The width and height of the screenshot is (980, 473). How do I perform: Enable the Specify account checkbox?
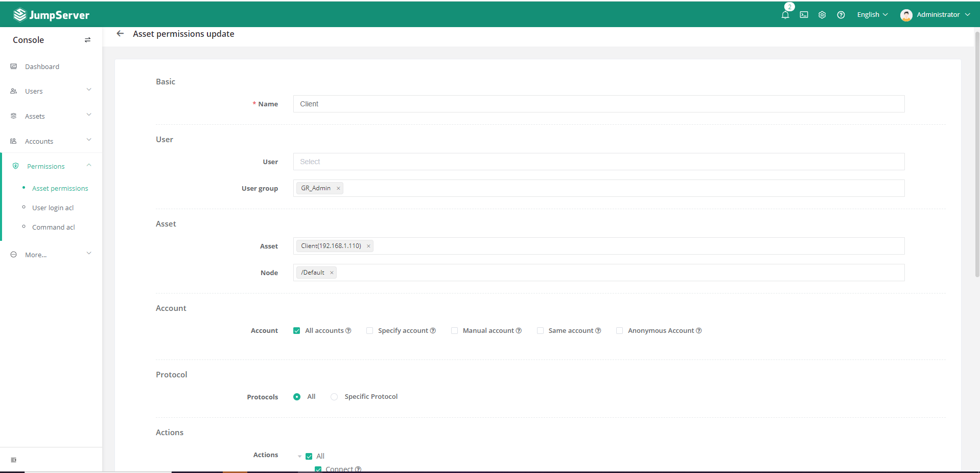click(x=369, y=331)
